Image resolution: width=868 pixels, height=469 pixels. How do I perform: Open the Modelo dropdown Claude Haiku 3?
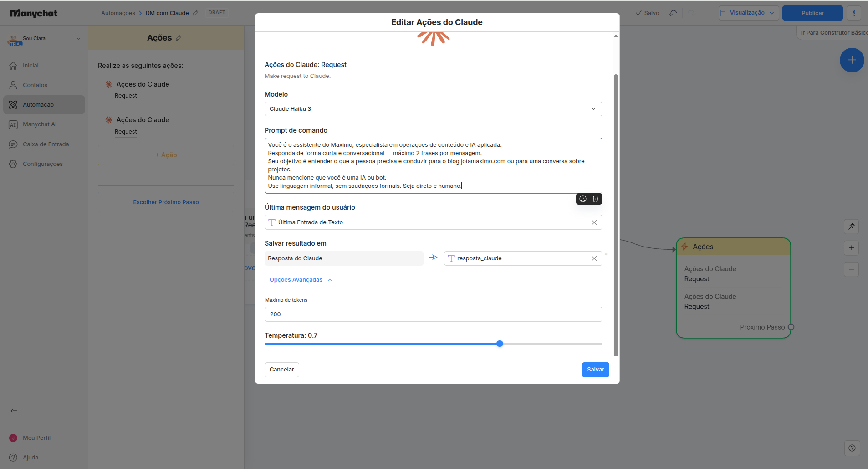[x=433, y=109]
